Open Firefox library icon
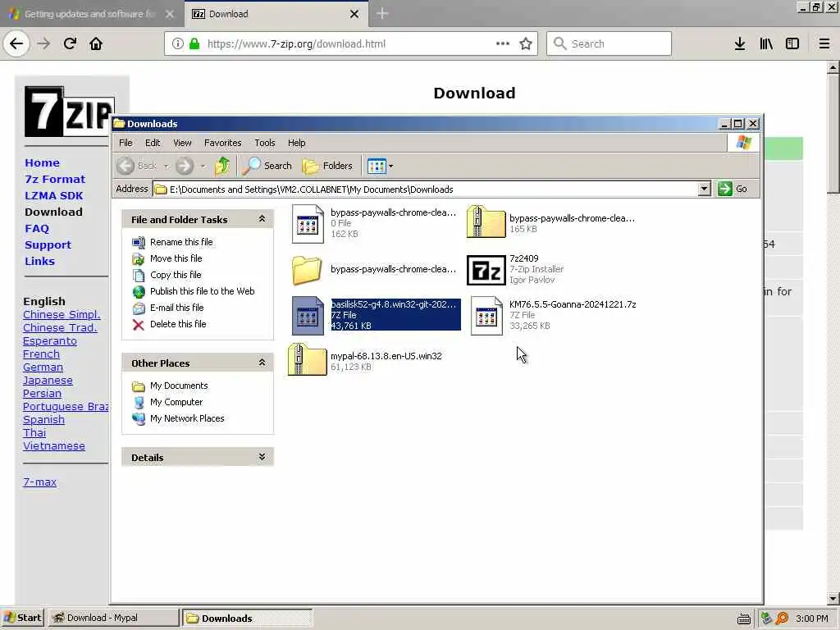The height and width of the screenshot is (630, 840). click(x=766, y=44)
